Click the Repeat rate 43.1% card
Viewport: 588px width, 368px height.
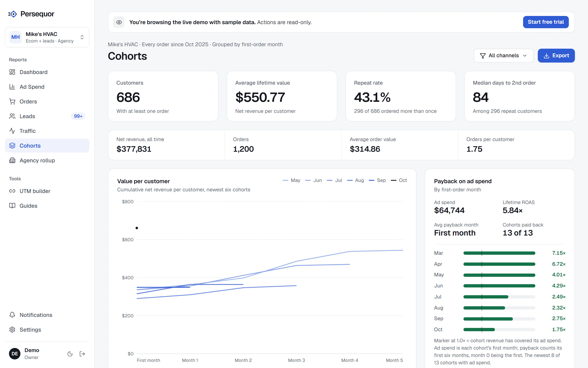click(401, 96)
